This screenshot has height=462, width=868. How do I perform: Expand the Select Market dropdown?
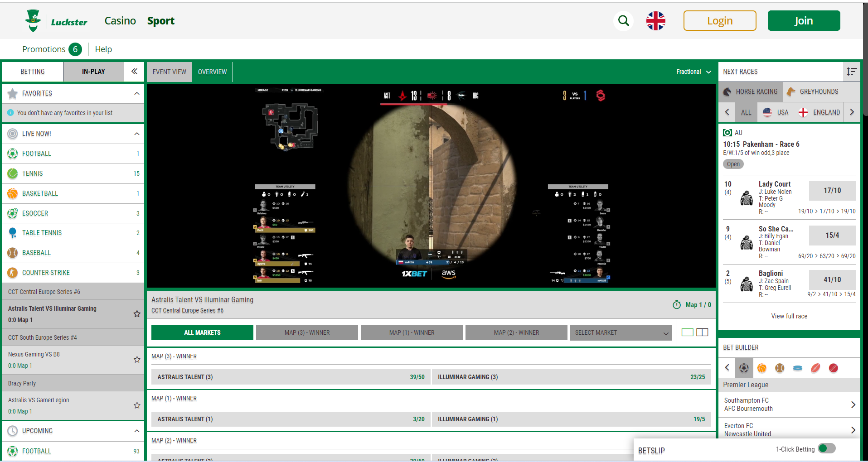[621, 332]
